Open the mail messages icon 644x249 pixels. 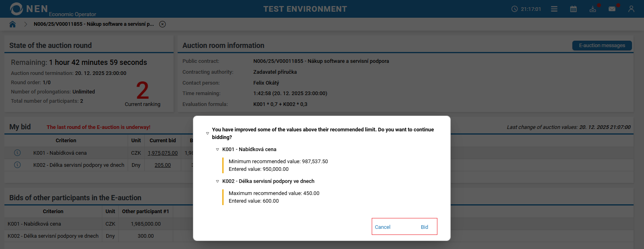coord(612,9)
